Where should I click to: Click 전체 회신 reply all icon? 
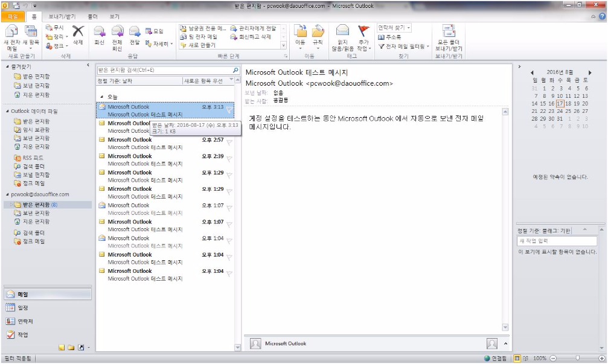click(117, 38)
